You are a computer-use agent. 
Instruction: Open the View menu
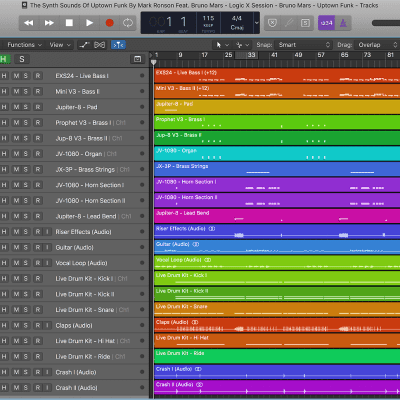click(60, 45)
